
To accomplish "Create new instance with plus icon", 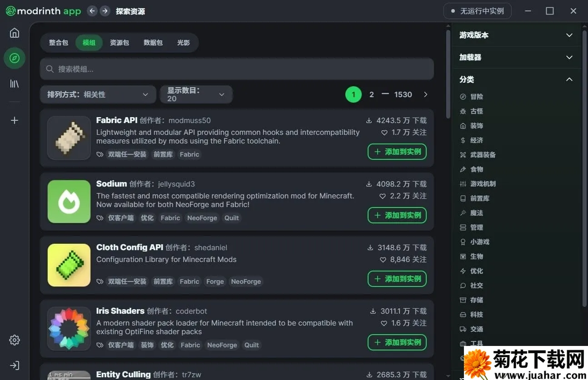I will pyautogui.click(x=15, y=120).
